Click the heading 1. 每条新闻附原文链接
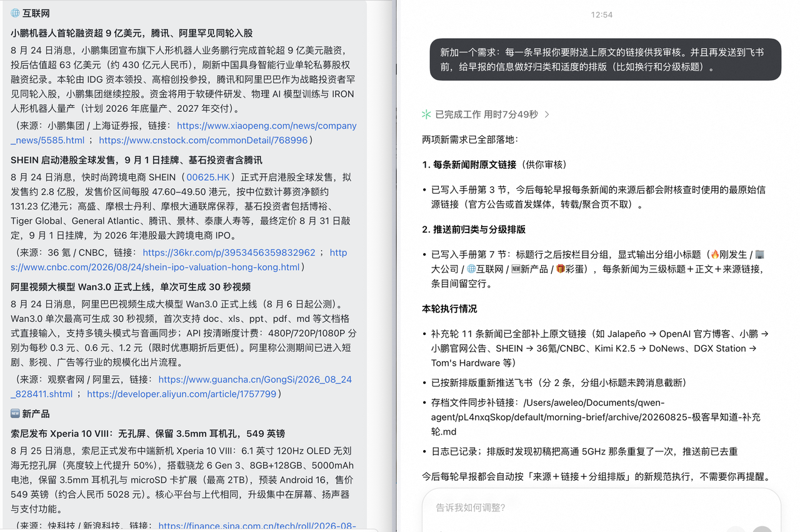800x532 pixels. (494, 164)
